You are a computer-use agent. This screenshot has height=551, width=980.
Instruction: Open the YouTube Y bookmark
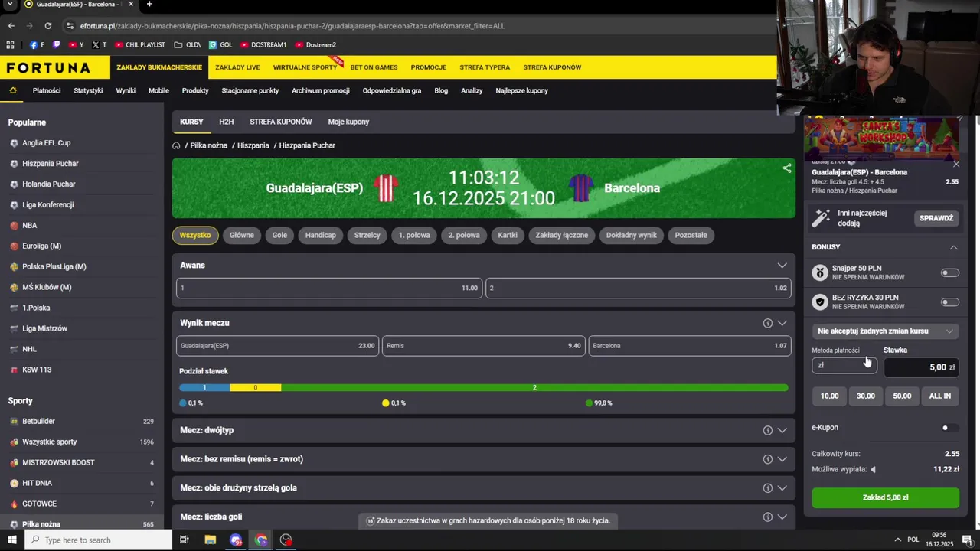click(x=76, y=44)
